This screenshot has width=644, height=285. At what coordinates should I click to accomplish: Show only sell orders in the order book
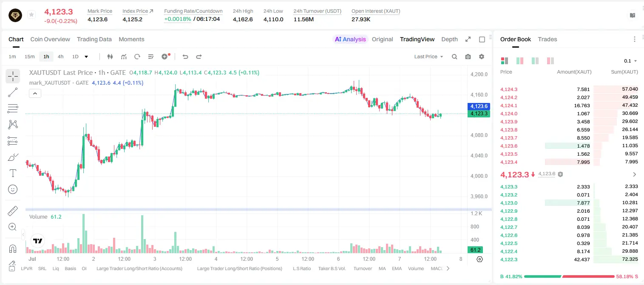pyautogui.click(x=550, y=61)
